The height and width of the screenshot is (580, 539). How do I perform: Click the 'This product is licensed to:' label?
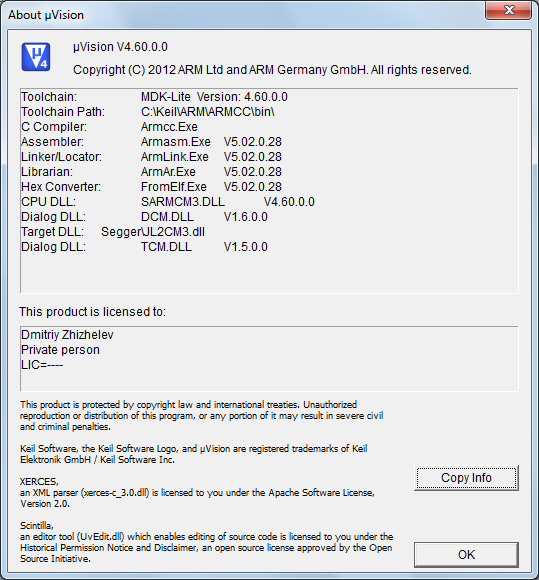coord(92,312)
